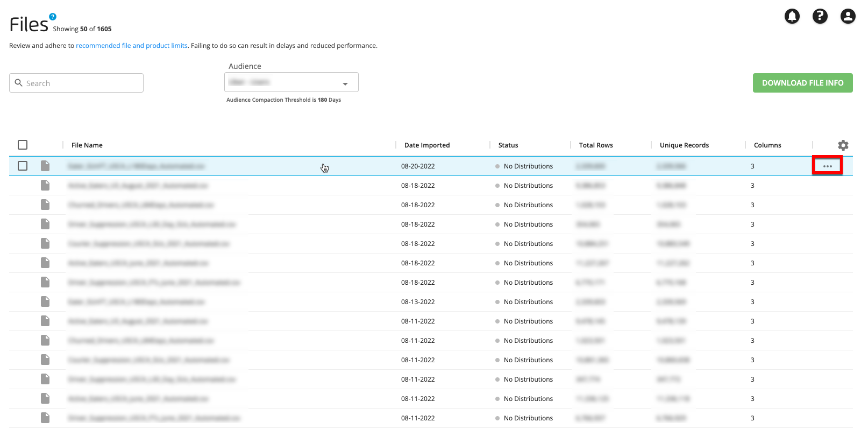Sort by the Total Rows column header
Image resolution: width=868 pixels, height=429 pixels.
(595, 145)
